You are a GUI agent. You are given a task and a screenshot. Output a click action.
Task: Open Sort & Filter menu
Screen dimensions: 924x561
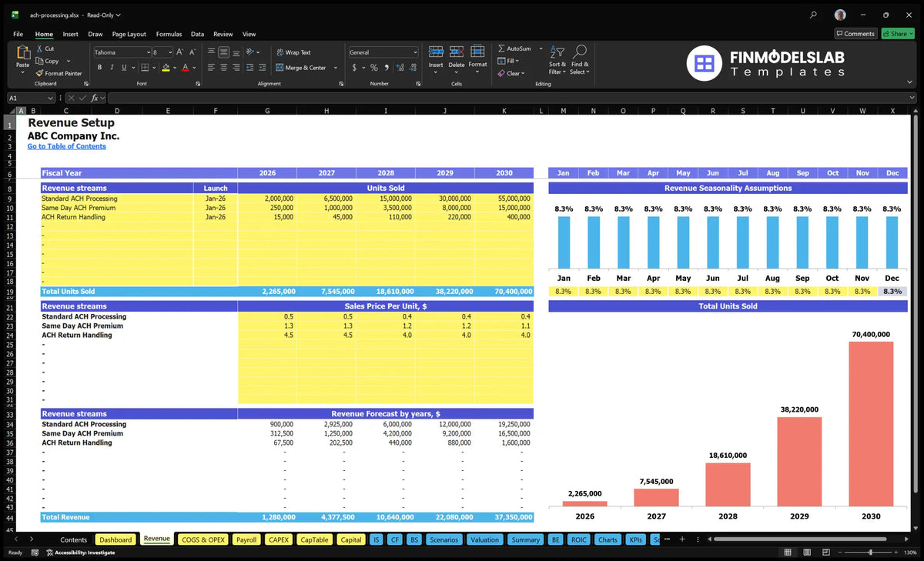coord(557,59)
